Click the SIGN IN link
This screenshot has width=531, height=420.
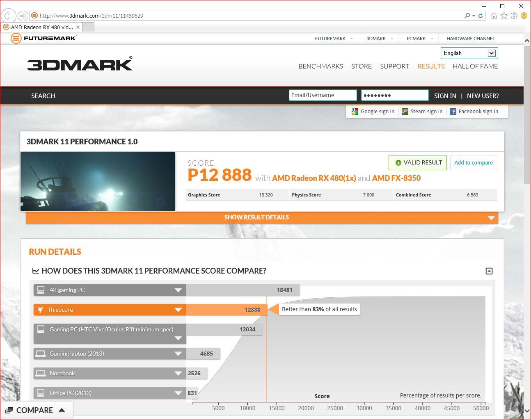click(445, 96)
